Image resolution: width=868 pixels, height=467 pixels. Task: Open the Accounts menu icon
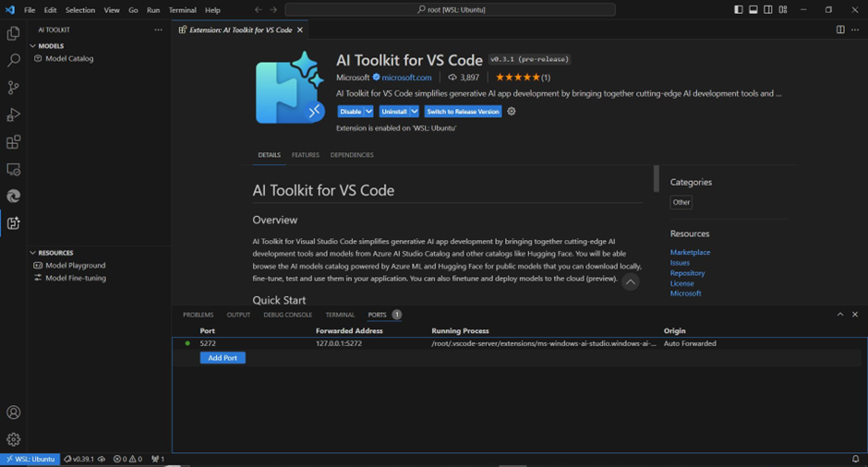pyautogui.click(x=13, y=413)
